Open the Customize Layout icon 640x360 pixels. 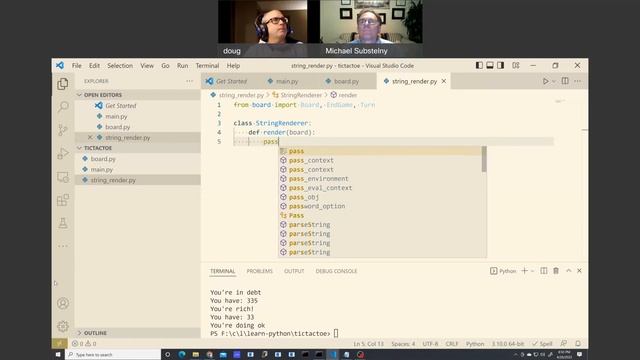coord(516,65)
